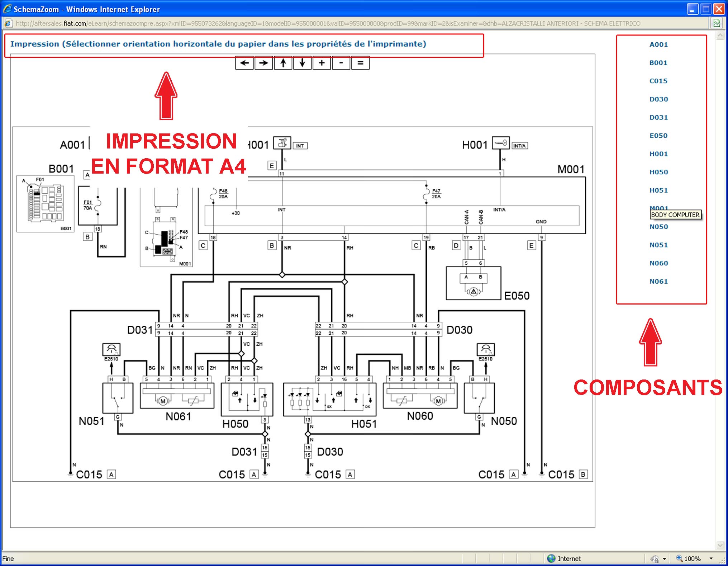Zoom out with the minus button

point(341,63)
